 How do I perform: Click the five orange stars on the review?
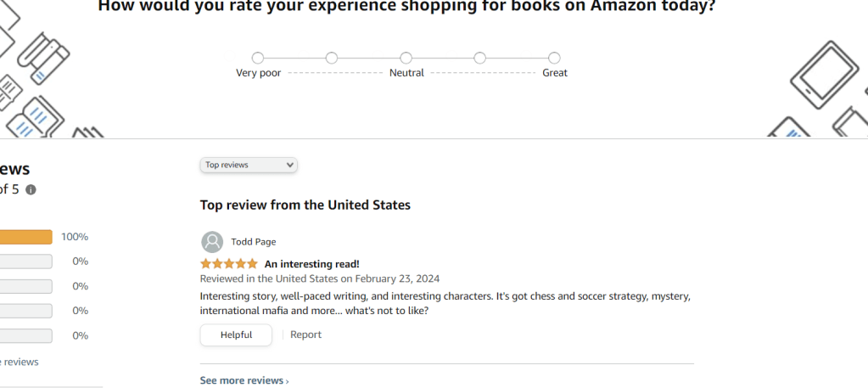(x=228, y=264)
